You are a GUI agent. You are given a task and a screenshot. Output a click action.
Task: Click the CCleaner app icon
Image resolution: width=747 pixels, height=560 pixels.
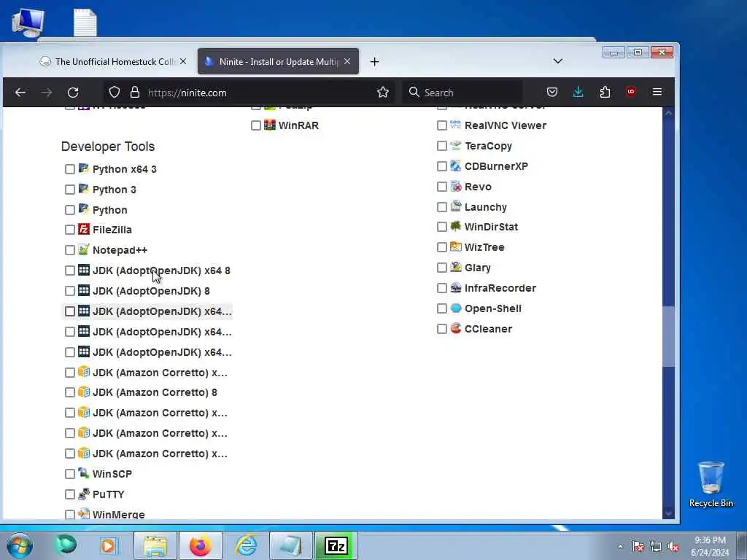[456, 329]
